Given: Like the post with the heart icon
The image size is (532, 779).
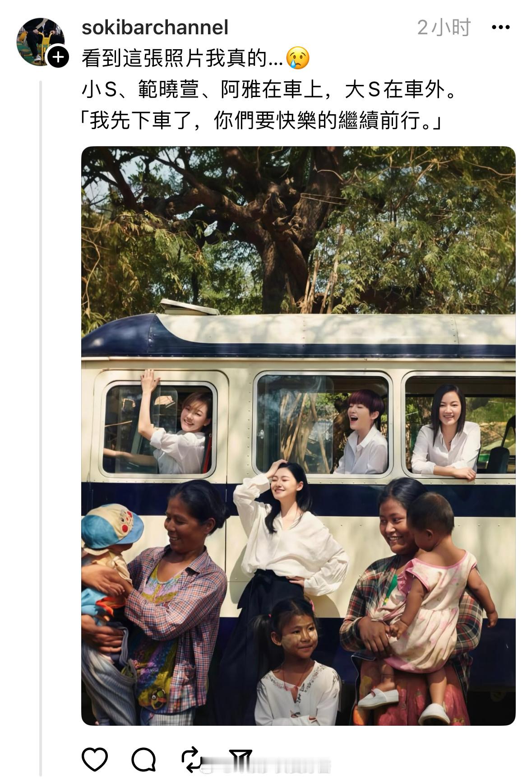Looking at the screenshot, I should point(95,759).
